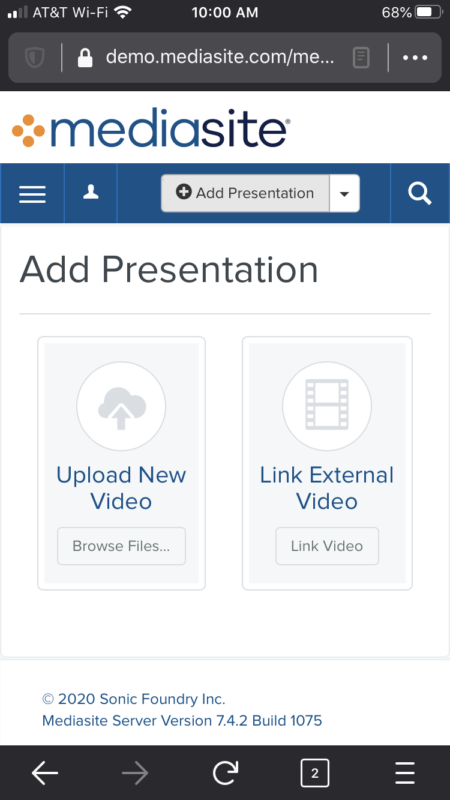Open the hamburger navigation menu
This screenshot has width=450, height=800.
pyautogui.click(x=32, y=193)
